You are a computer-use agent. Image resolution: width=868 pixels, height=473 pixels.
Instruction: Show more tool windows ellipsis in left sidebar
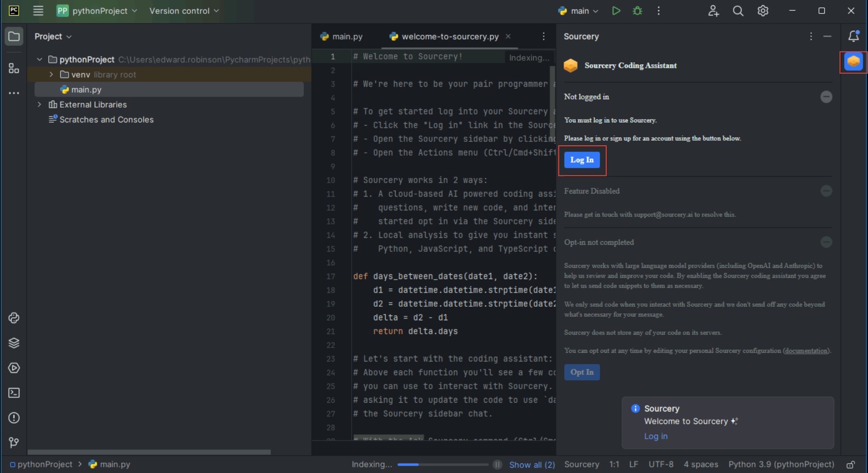coord(14,93)
